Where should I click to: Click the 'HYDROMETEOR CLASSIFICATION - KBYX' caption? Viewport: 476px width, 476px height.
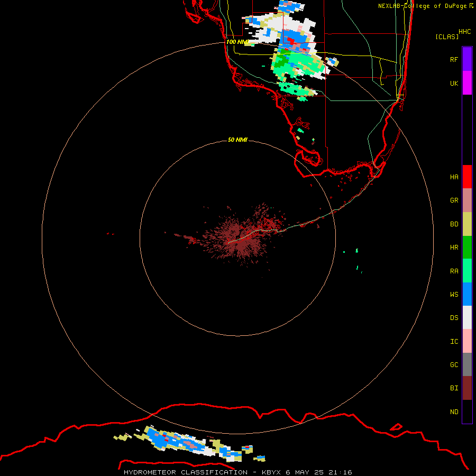click(204, 472)
